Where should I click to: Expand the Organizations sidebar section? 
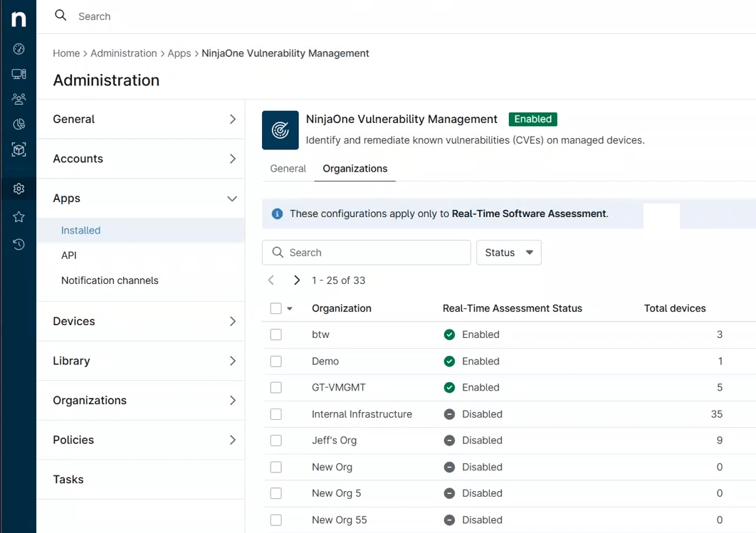coord(141,400)
